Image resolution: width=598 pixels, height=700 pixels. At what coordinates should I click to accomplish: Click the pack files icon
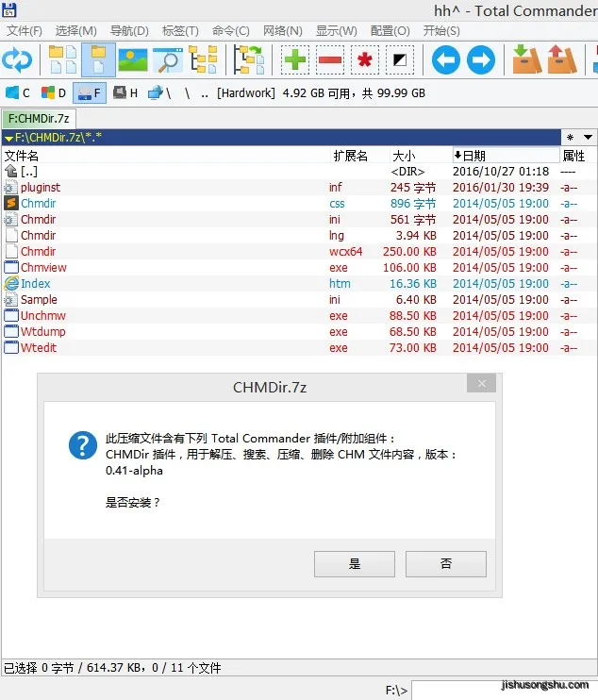[526, 58]
